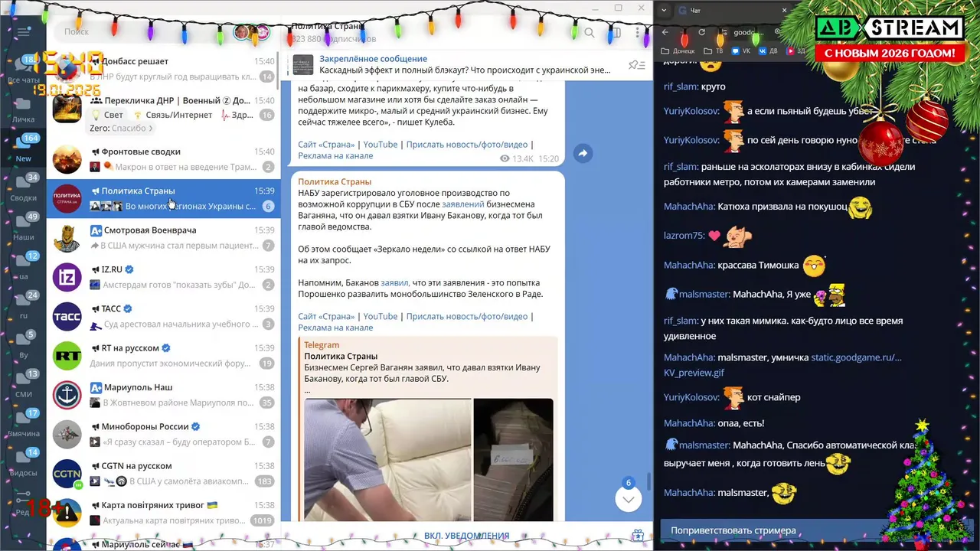
Task: Click the Политика Страны channel header title
Action: (328, 27)
